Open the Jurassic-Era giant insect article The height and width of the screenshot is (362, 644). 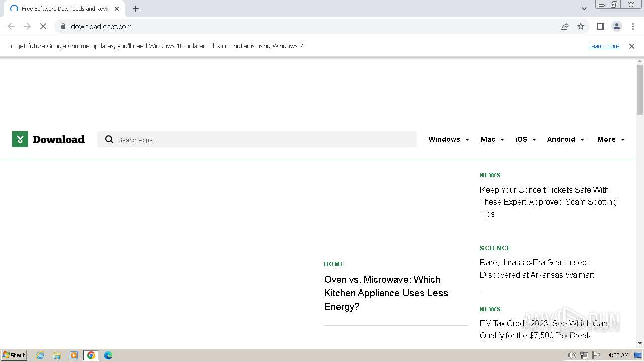point(537,268)
